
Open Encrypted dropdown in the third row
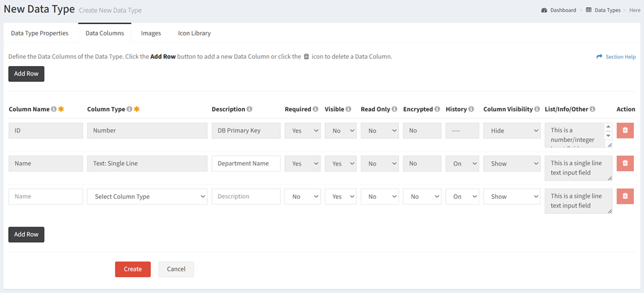(x=422, y=196)
